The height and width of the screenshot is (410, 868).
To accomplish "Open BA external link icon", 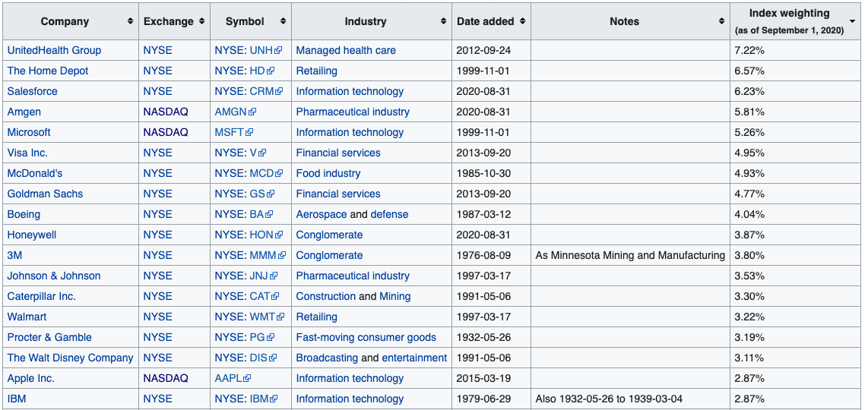I will [270, 214].
